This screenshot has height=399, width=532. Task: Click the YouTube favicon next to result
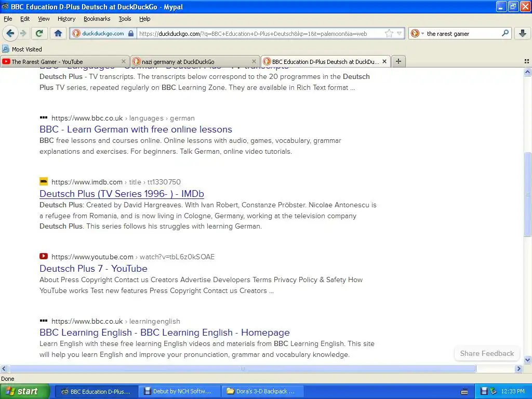[44, 256]
